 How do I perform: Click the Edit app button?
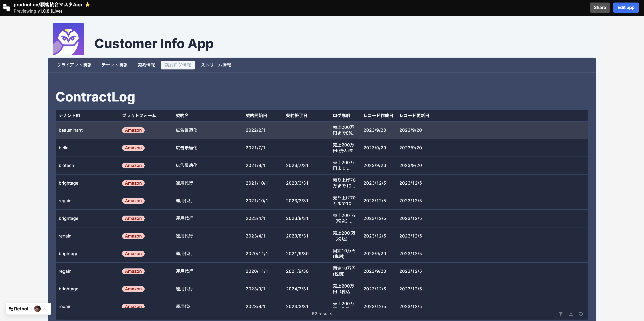[x=626, y=8]
